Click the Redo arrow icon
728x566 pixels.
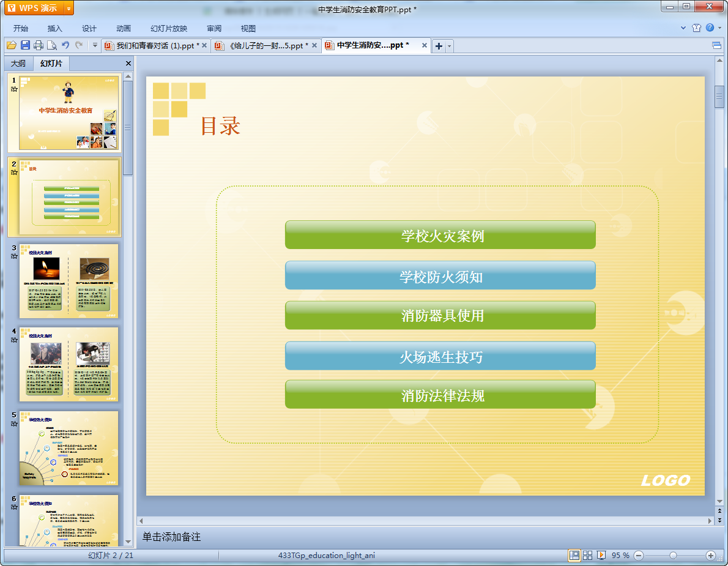[79, 45]
